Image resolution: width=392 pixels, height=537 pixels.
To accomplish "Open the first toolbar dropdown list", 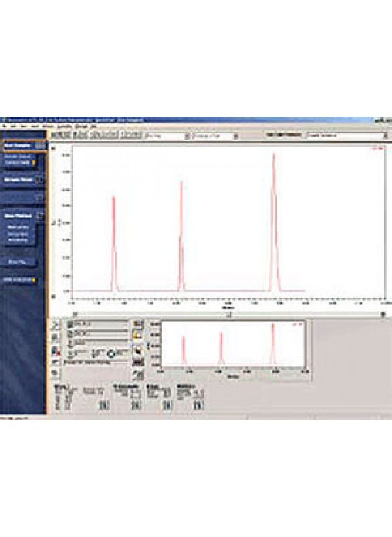I will pos(187,136).
